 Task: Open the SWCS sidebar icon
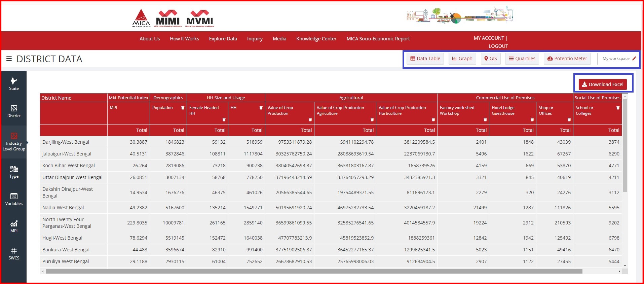pyautogui.click(x=14, y=254)
